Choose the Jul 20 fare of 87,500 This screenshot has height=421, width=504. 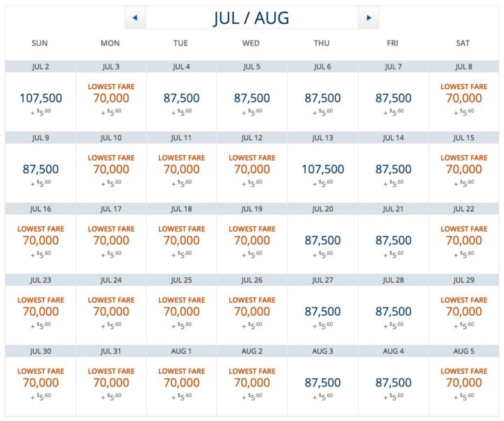322,241
